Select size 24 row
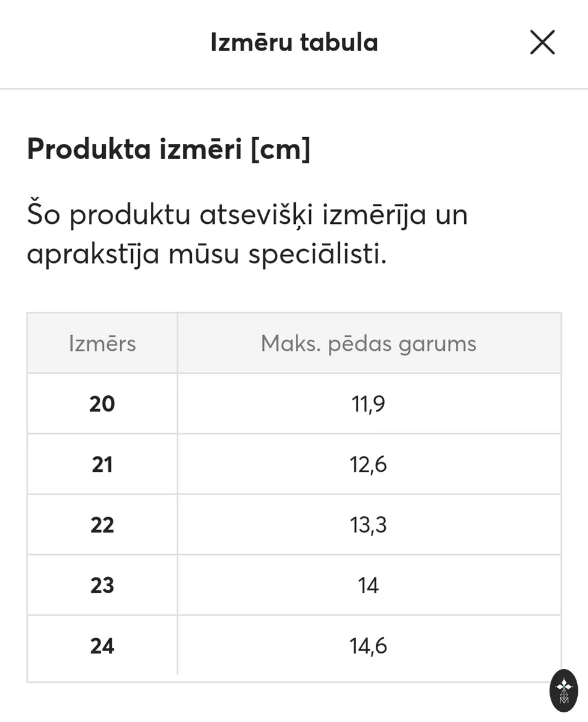Viewport: 588px width, 722px height. pos(294,646)
